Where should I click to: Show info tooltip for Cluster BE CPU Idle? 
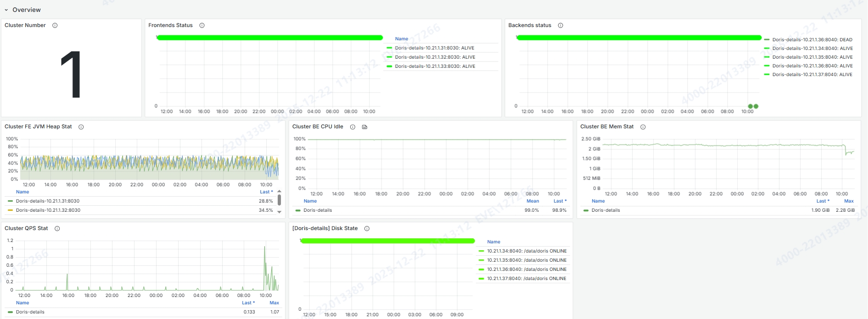click(353, 127)
